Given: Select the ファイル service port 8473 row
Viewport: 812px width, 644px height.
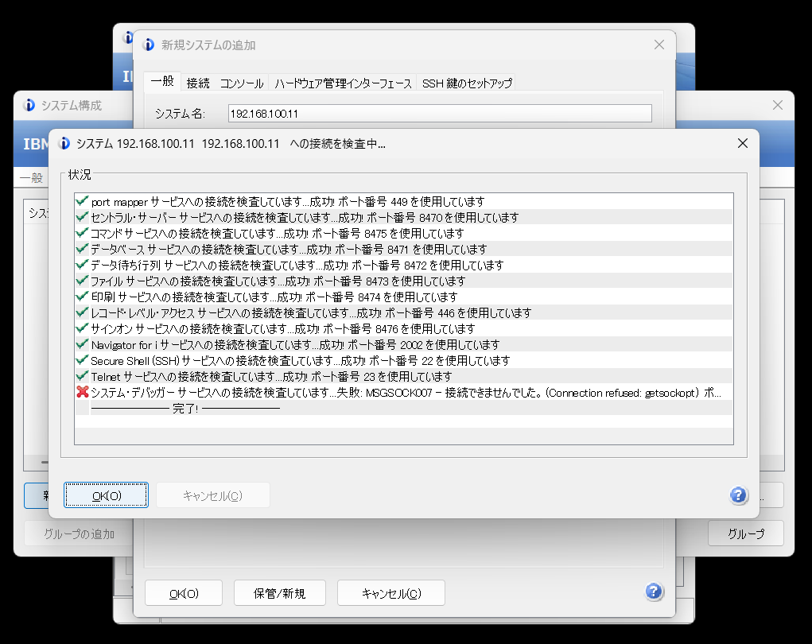Looking at the screenshot, I should pyautogui.click(x=404, y=281).
